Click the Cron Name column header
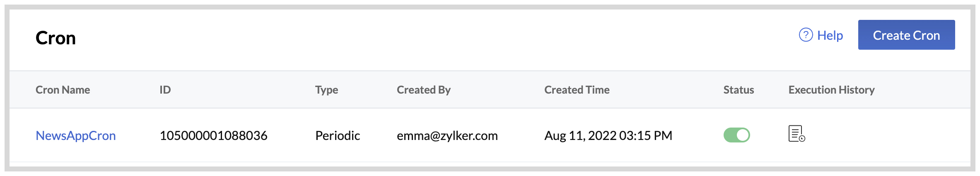This screenshot has width=980, height=176. 63,90
